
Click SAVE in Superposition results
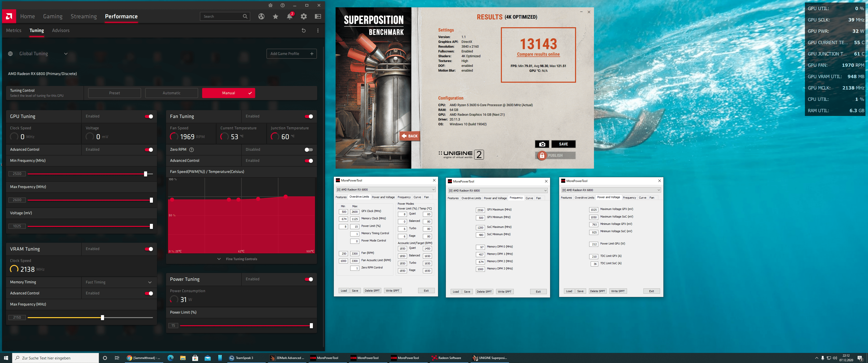pos(563,144)
